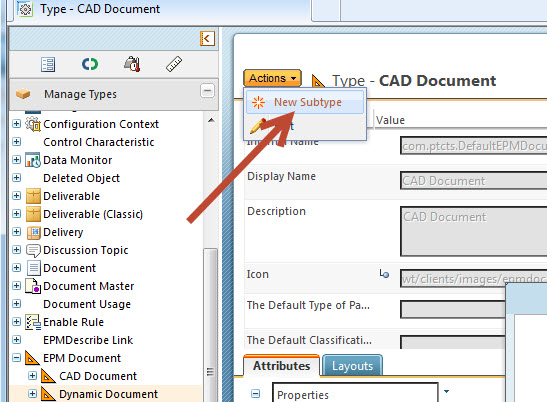
Task: Click the ruler icon in the toolbar
Action: pyautogui.click(x=174, y=64)
